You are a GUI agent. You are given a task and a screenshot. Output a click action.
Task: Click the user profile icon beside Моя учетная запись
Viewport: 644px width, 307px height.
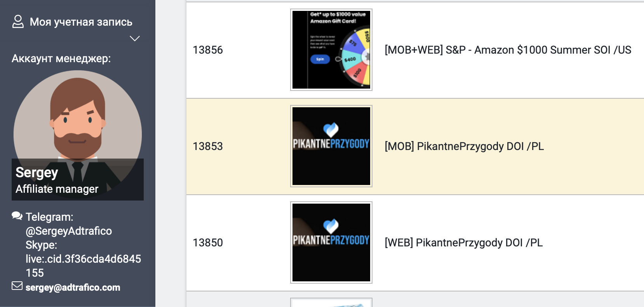coord(18,22)
